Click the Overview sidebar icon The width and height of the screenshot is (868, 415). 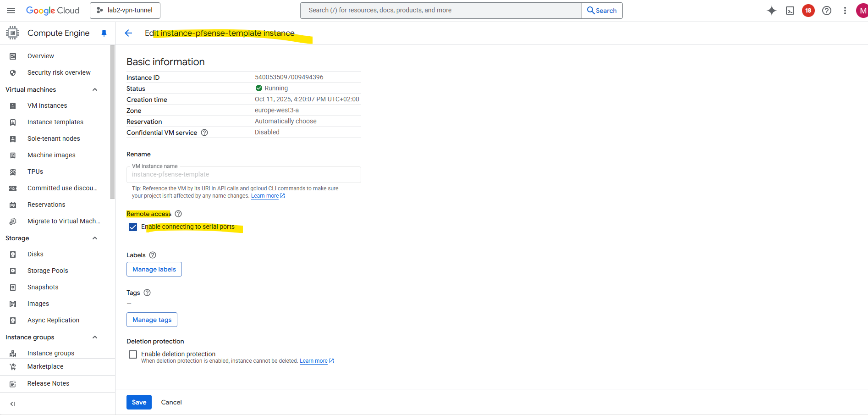[13, 56]
